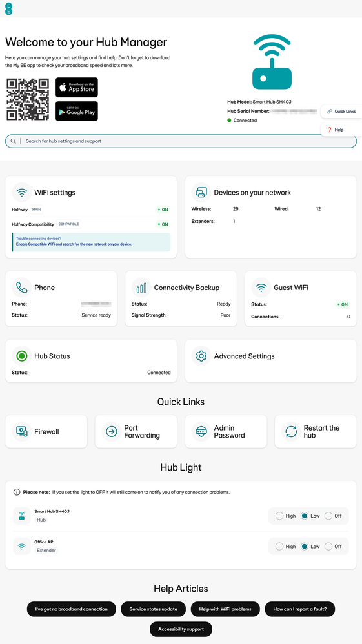Click the Accessibility support button
Viewport: 362px width, 644px height.
pyautogui.click(x=181, y=629)
